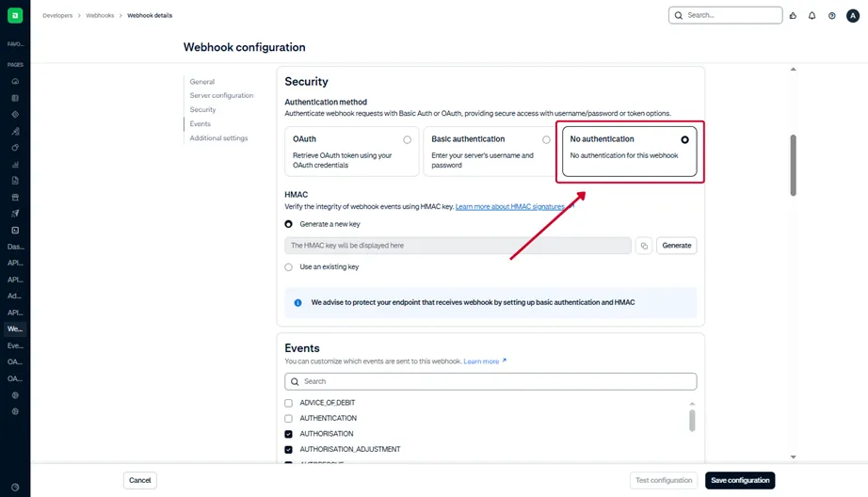The image size is (868, 497).
Task: Copy the HMAC key with copy icon
Action: click(x=644, y=246)
